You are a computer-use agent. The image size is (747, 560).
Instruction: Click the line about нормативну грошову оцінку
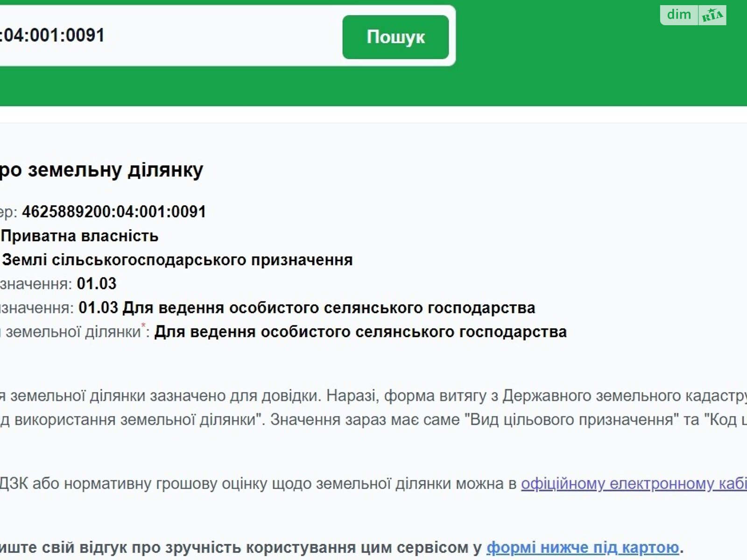click(x=373, y=483)
